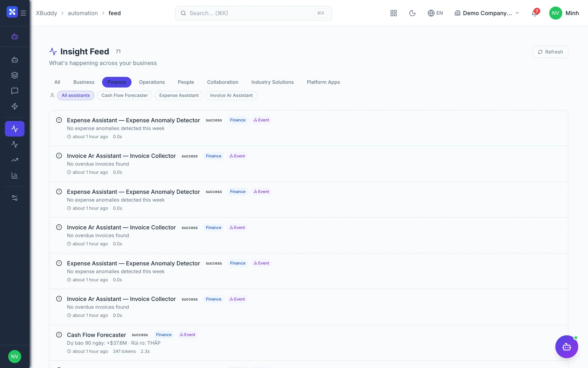Open the Cash Flow Forecaster feed entry

[x=308, y=343]
